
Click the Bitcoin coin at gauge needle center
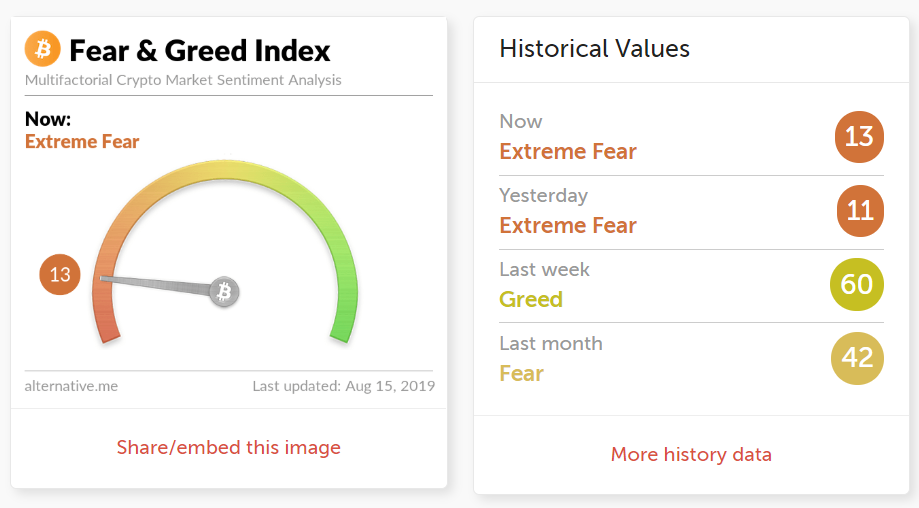224,291
